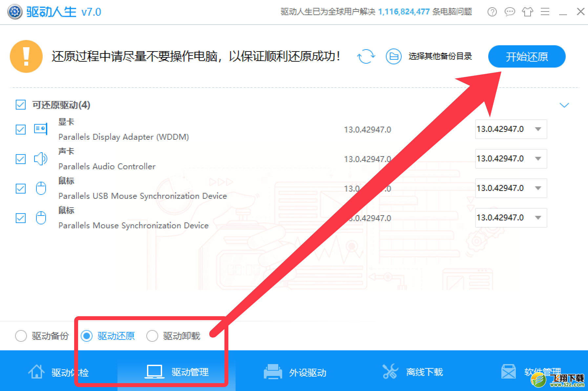Open version dropdown for Parallels Display Adapter
This screenshot has width=588, height=391.
click(x=537, y=129)
